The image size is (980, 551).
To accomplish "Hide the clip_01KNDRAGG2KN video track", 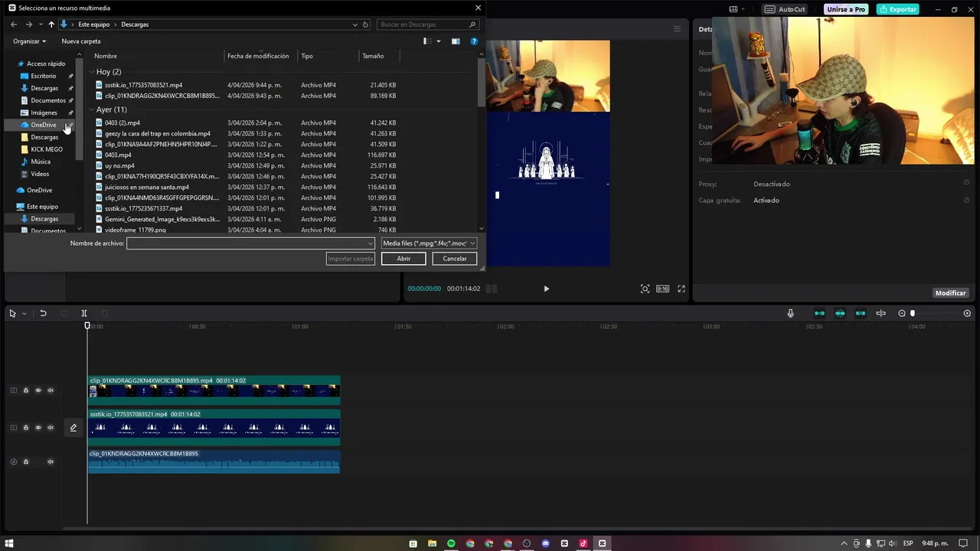I will pyautogui.click(x=38, y=390).
